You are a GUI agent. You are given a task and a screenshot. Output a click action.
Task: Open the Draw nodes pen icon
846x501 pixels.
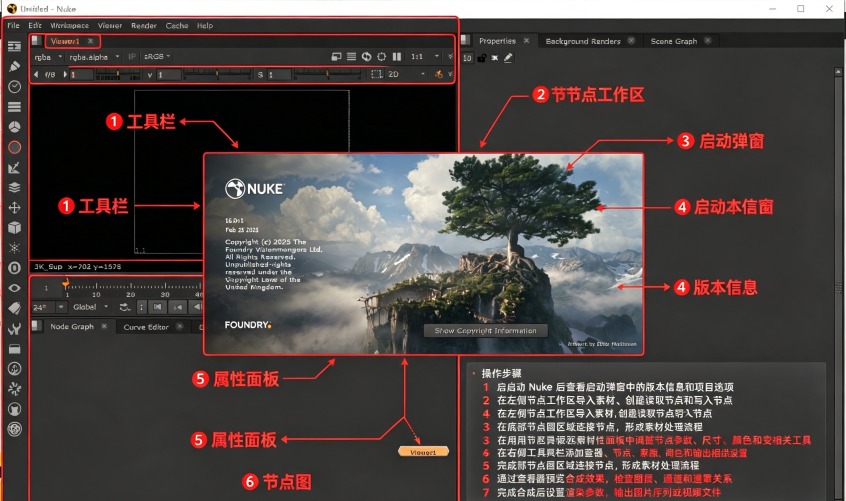coord(15,66)
